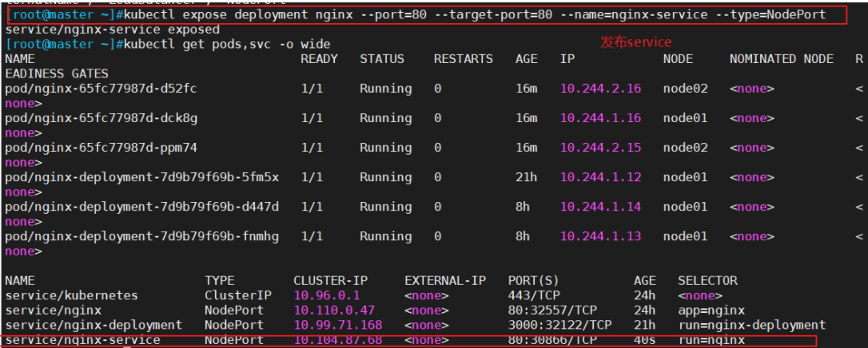Click the service/nginx-deployment row name
Viewport: 868px width, 348px height.
94,325
